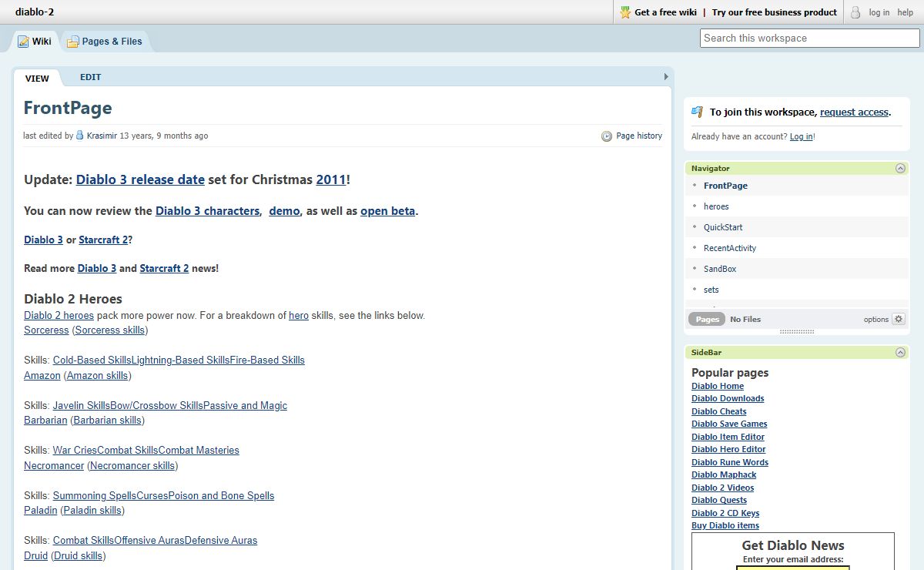Switch to the Wiki tab
Viewport: 924px width, 570px height.
click(35, 42)
